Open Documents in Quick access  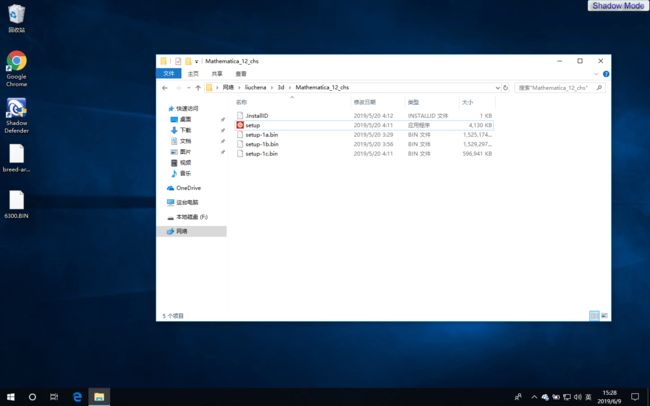click(x=181, y=141)
